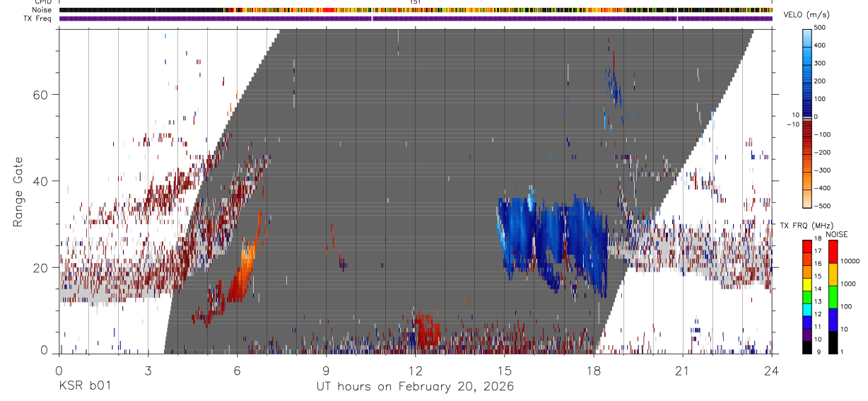The width and height of the screenshot is (868, 401).
Task: Click the 24 hour axis tick label
Action: click(771, 370)
